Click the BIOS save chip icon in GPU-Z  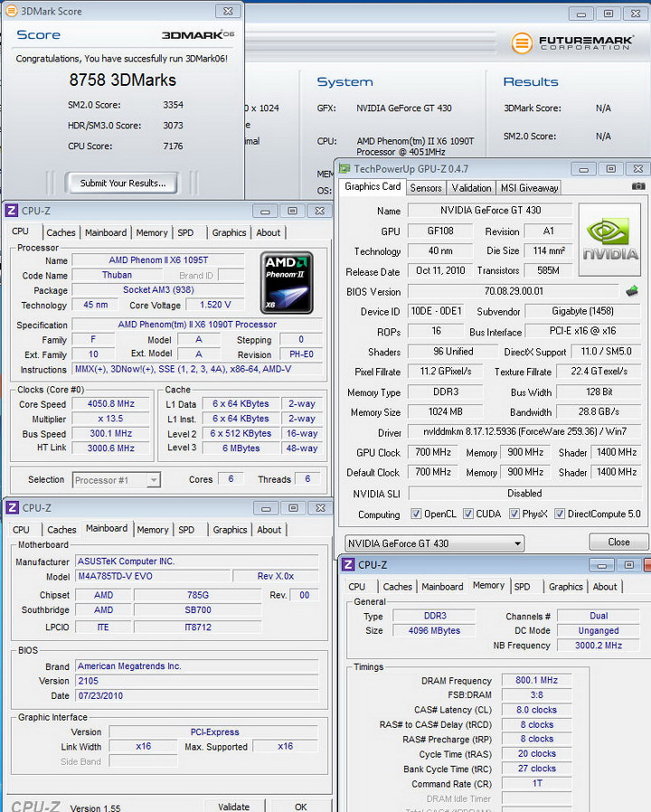[632, 291]
